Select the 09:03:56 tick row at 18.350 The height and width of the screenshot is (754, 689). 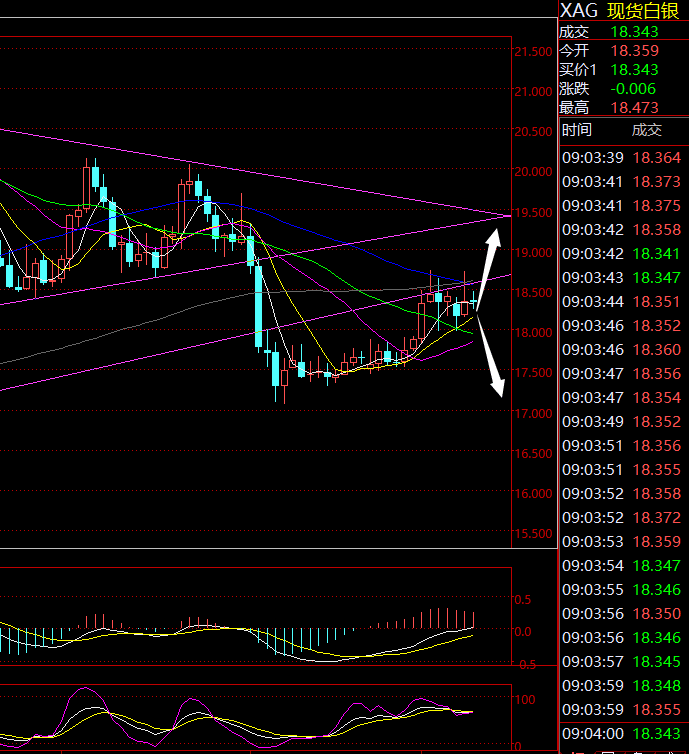pos(622,614)
